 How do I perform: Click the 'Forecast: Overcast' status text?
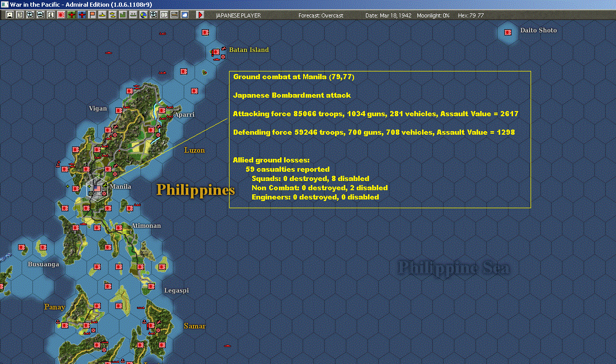pos(321,15)
